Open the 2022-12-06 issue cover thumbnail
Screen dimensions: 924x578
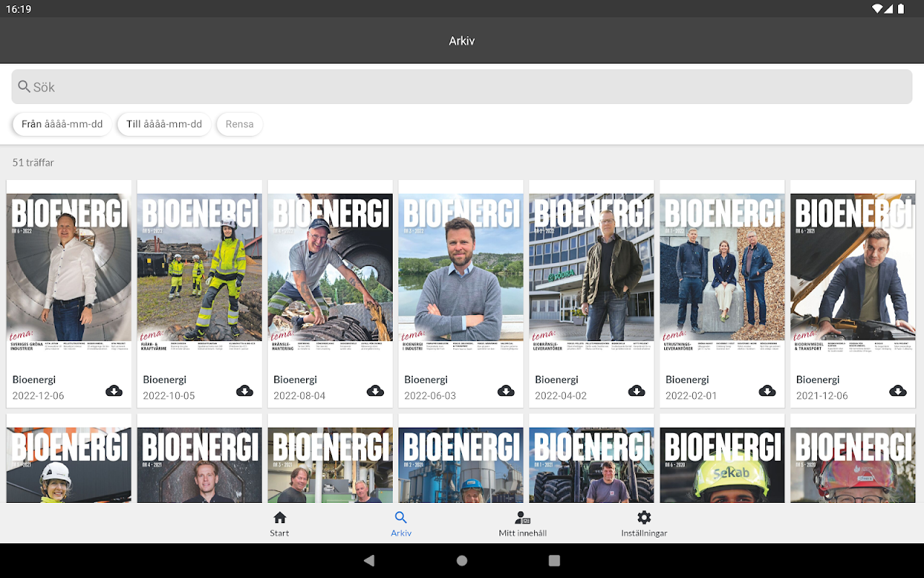[x=69, y=274]
